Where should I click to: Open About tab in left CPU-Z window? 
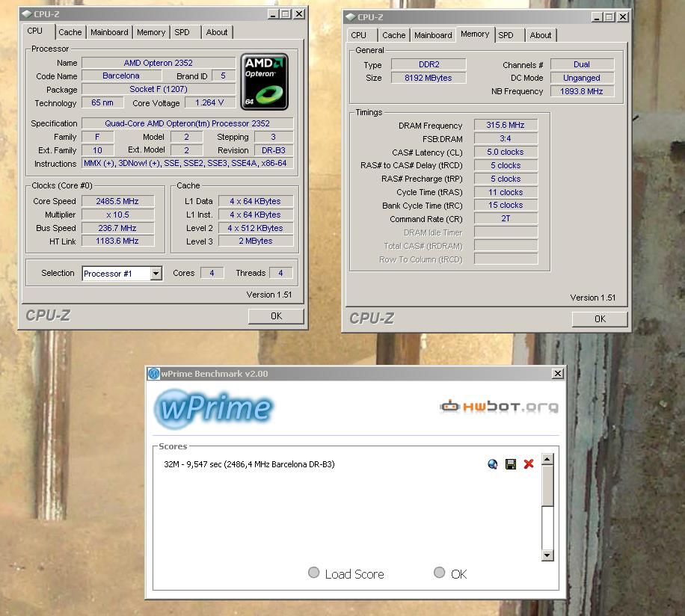[217, 32]
